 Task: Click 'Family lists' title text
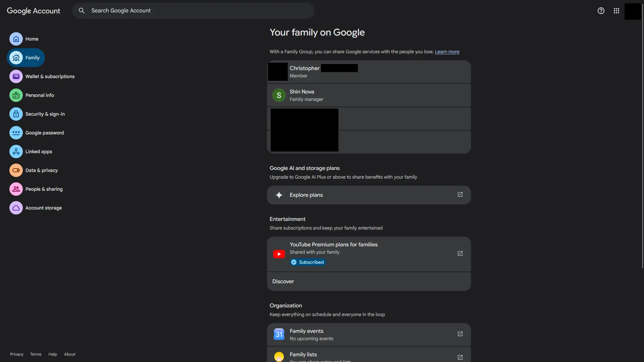[303, 355]
